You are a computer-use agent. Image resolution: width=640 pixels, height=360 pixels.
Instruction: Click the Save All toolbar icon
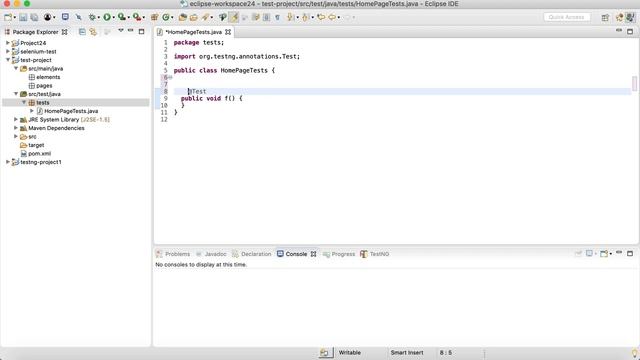click(34, 17)
